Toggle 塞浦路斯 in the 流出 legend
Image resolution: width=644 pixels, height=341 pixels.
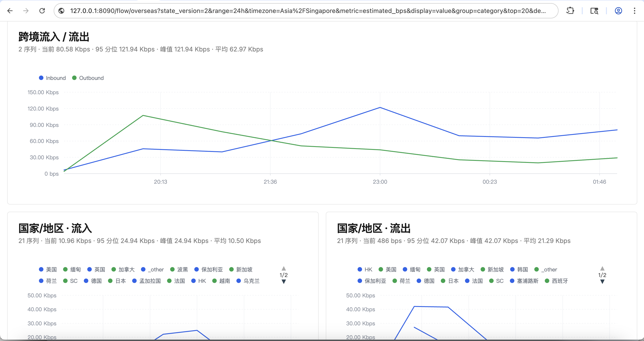[x=524, y=281]
